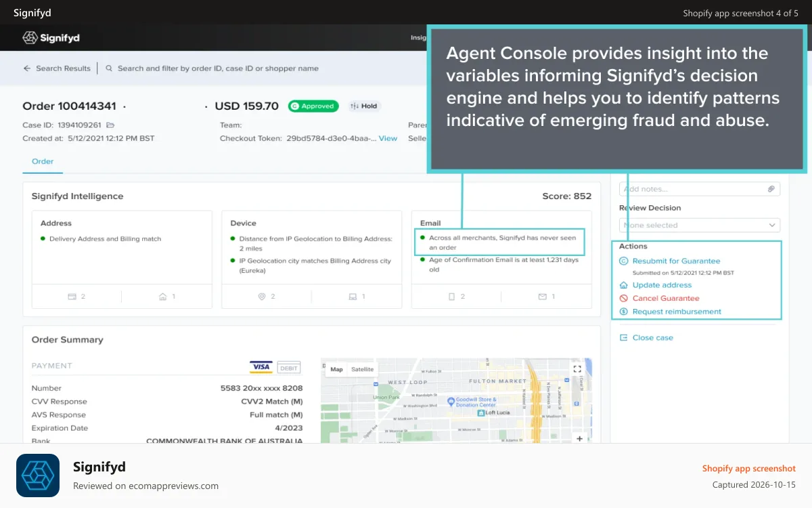Click the Resubmit for Guarantee circle icon
812x508 pixels.
[x=624, y=261]
